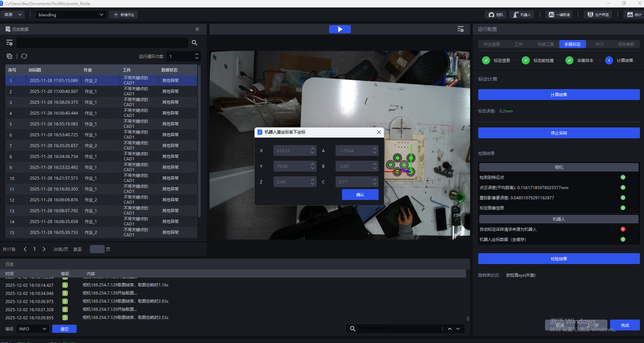
Task: Open the 统计 statistics view
Action: (630, 15)
